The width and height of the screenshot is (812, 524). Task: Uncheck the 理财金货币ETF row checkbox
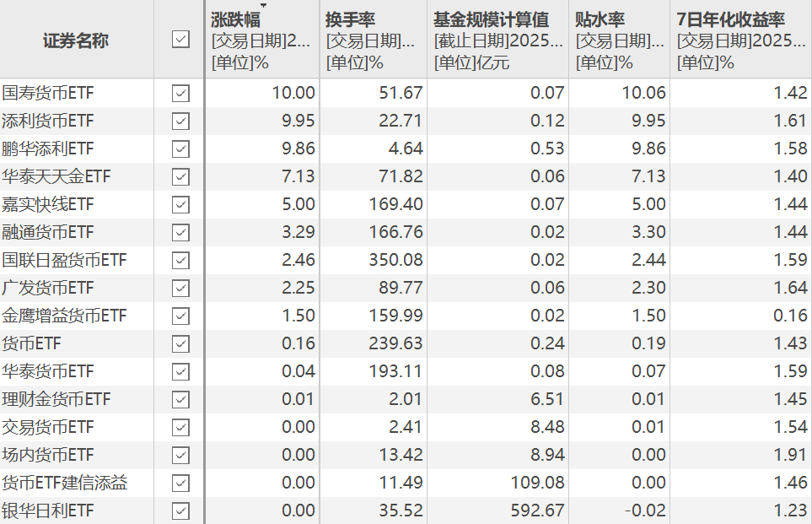pos(180,400)
